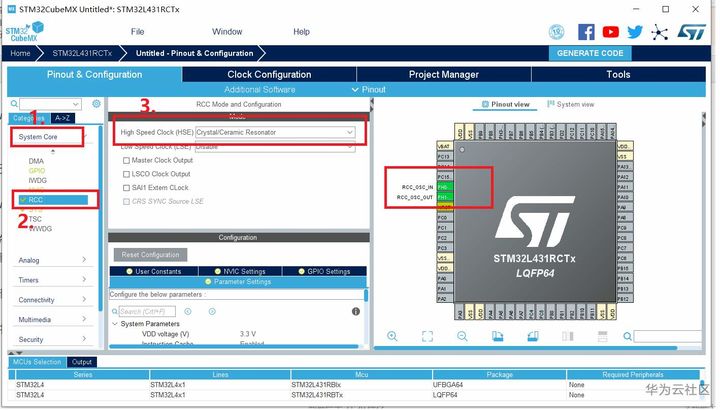Select RCC in System Core list
The width and height of the screenshot is (720, 410).
[x=53, y=200]
